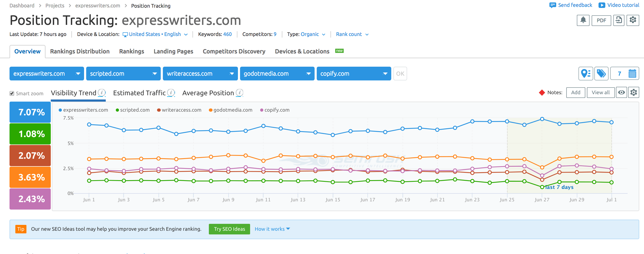Click the monitor device icon
Image resolution: width=644 pixels, height=254 pixels.
coord(125,35)
